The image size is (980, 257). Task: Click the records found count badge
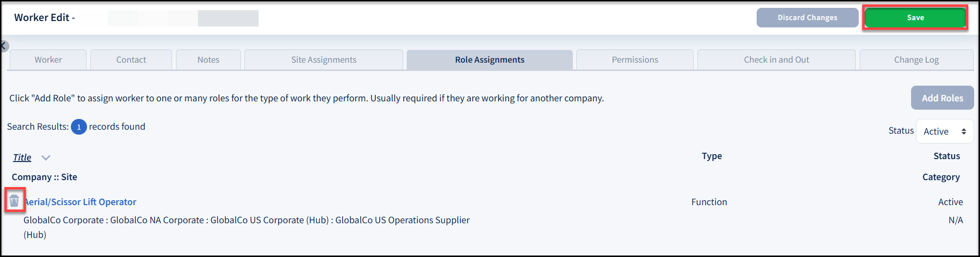point(79,127)
